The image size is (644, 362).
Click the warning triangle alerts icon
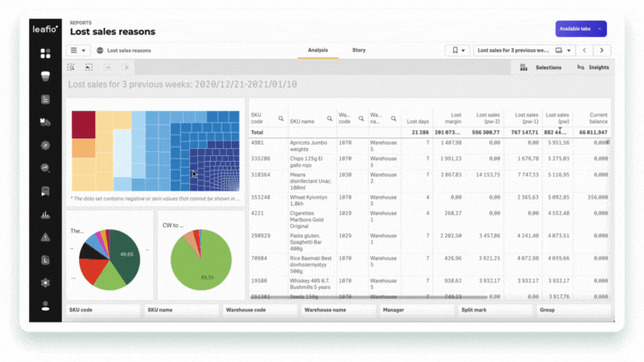[45, 237]
